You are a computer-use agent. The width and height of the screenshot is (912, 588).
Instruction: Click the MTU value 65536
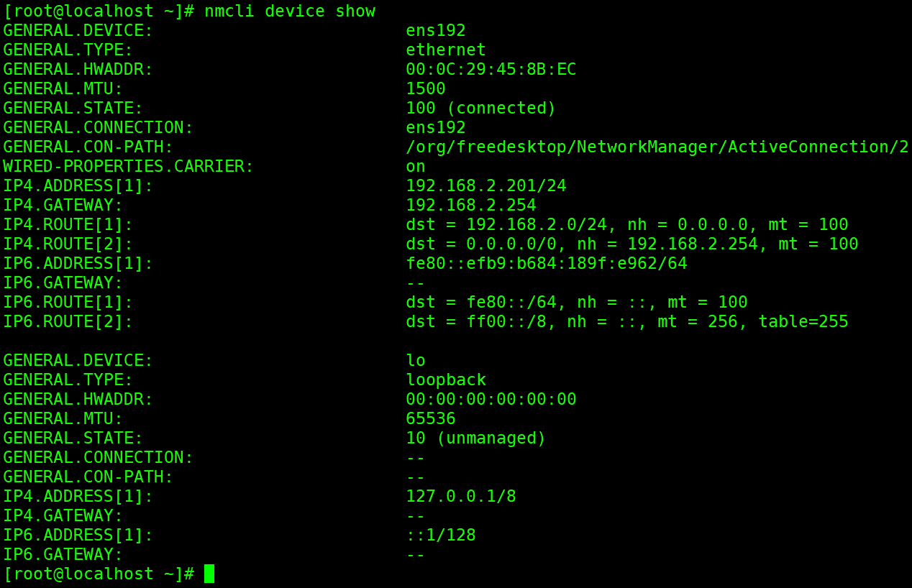click(x=430, y=418)
